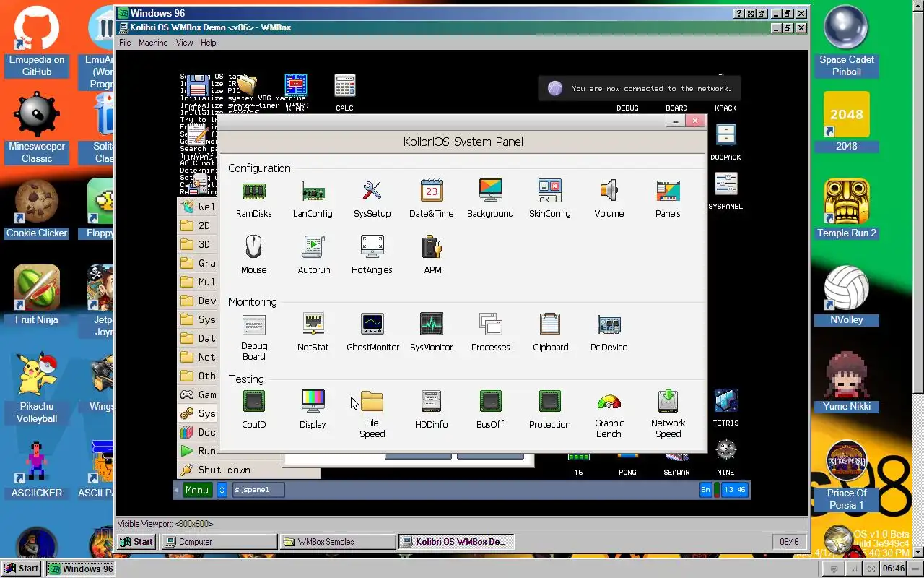Click the inner Windows 96 Start button

click(136, 541)
